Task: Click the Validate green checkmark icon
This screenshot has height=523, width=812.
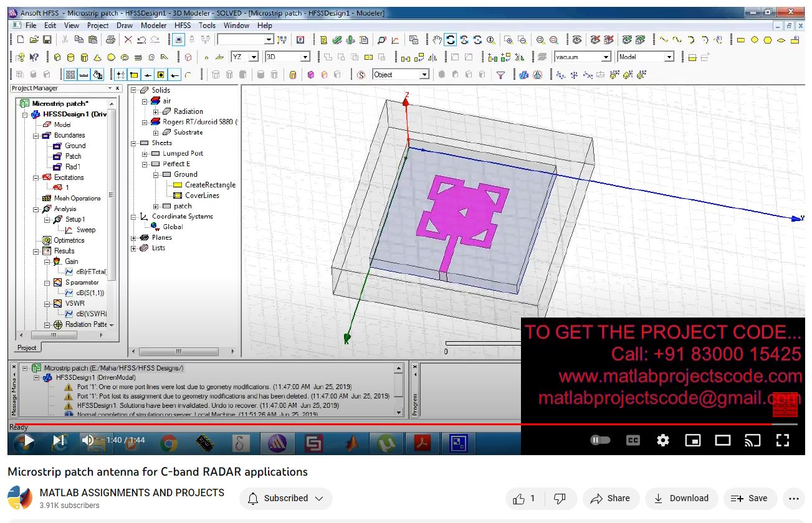Action: tap(336, 40)
